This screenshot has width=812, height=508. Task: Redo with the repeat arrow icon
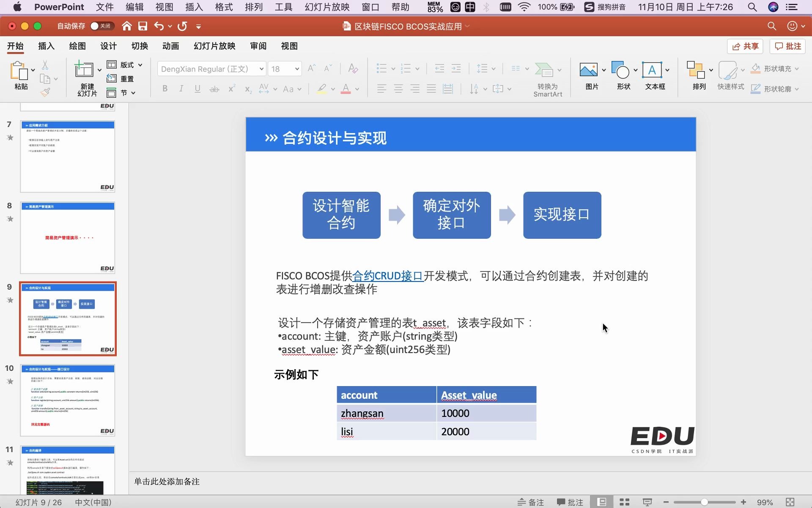[x=182, y=26]
